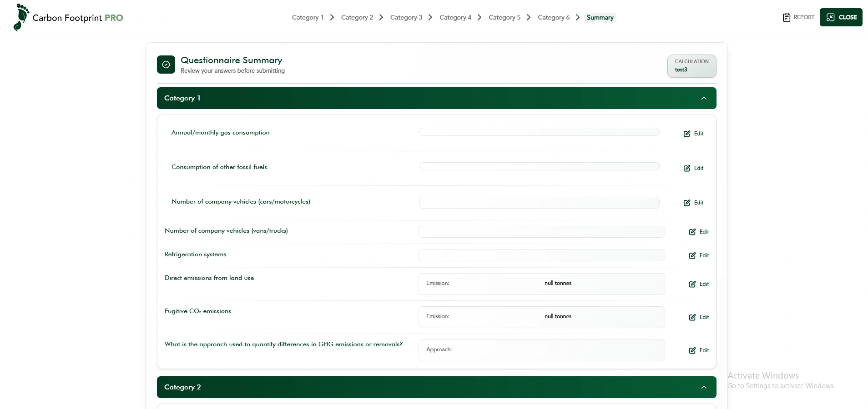
Task: Edit Consumption of other fossil fuels answer
Action: (693, 168)
